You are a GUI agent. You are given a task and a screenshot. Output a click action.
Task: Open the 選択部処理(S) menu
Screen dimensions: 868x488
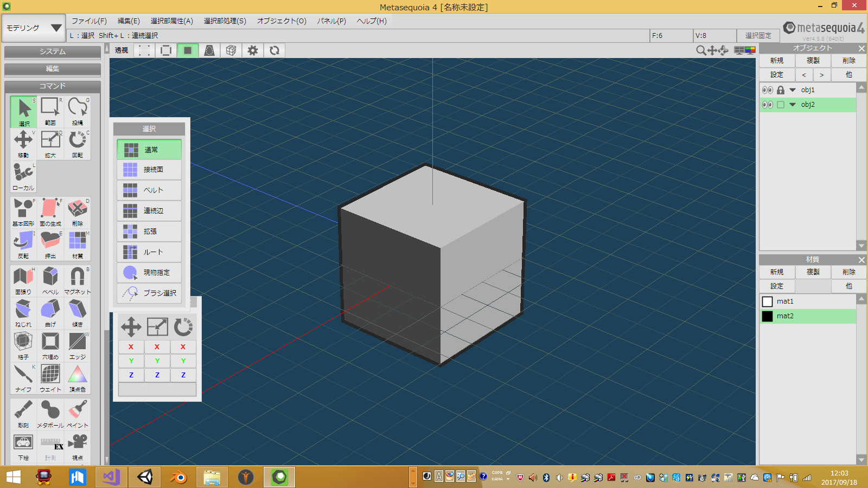pos(225,21)
